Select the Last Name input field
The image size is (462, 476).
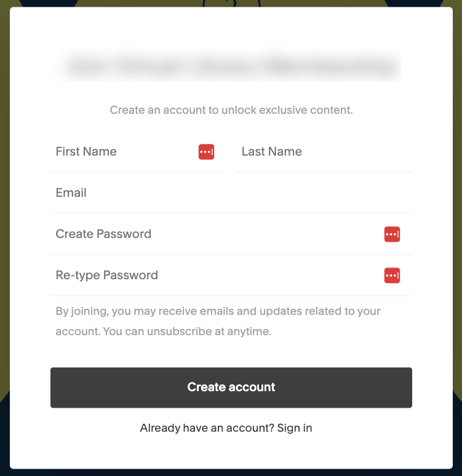click(x=323, y=152)
